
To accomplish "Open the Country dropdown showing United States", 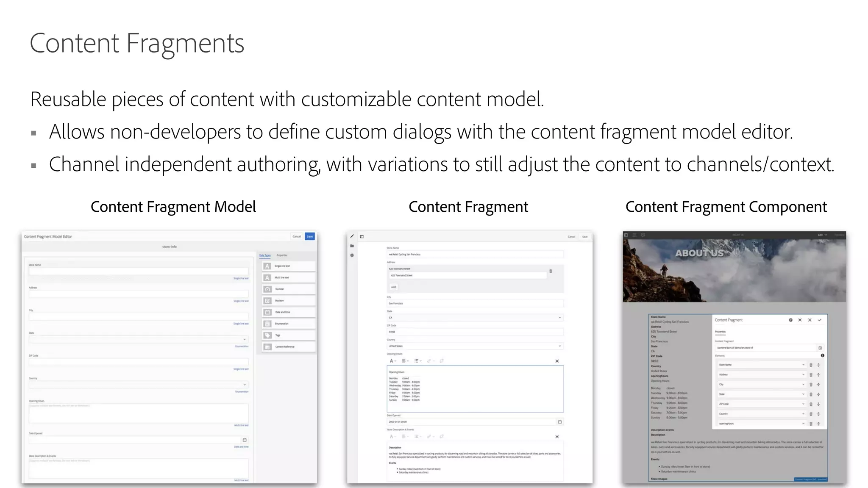I will point(475,346).
